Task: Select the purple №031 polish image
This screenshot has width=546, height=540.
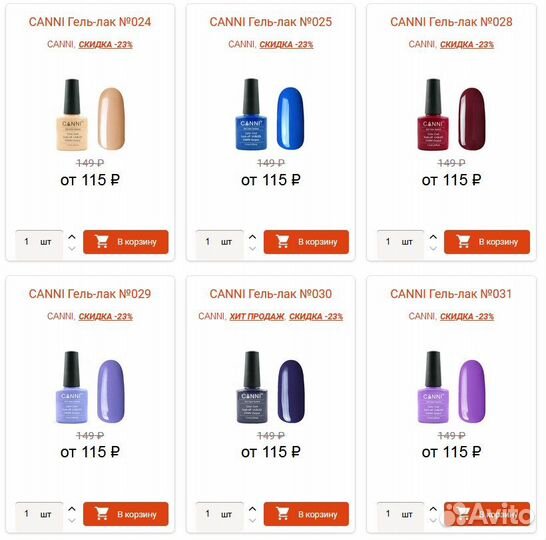Action: [451, 387]
